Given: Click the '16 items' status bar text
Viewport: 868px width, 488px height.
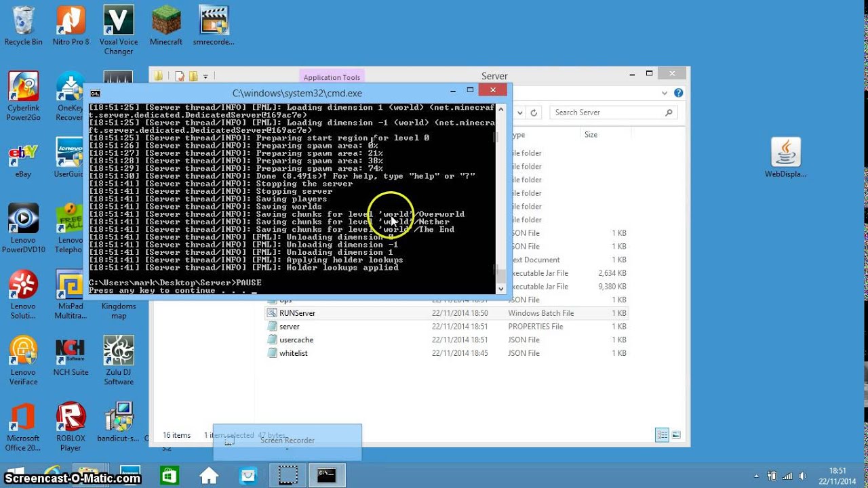Looking at the screenshot, I should pyautogui.click(x=176, y=435).
